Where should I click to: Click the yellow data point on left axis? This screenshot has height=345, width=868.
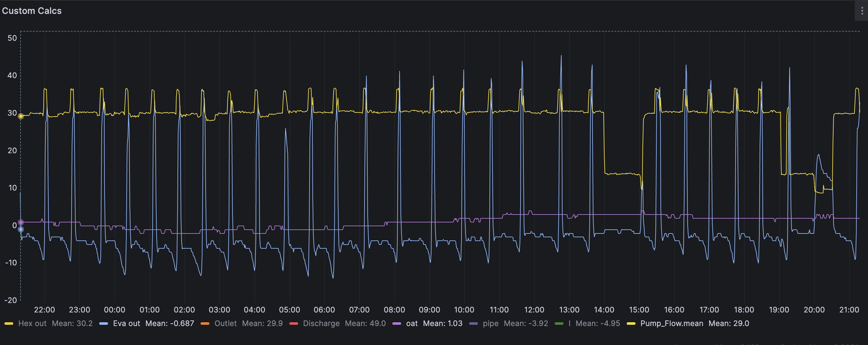[x=21, y=116]
